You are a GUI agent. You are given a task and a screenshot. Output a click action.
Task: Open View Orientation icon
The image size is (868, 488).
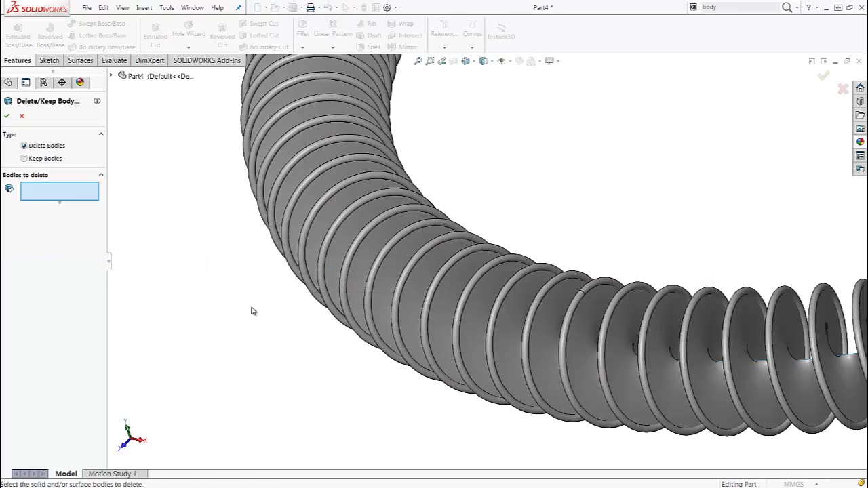pyautogui.click(x=465, y=61)
